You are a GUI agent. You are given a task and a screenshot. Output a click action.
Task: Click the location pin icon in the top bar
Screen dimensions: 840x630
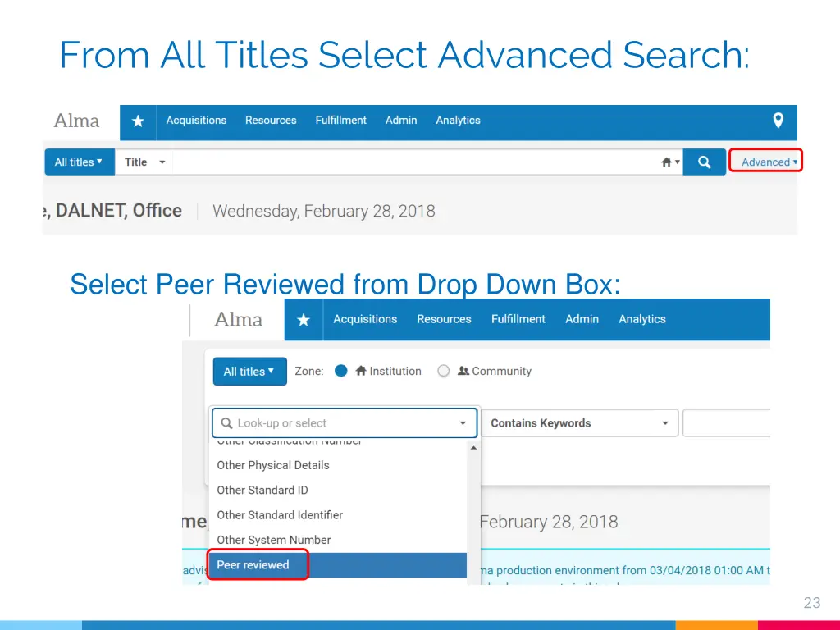pos(778,121)
